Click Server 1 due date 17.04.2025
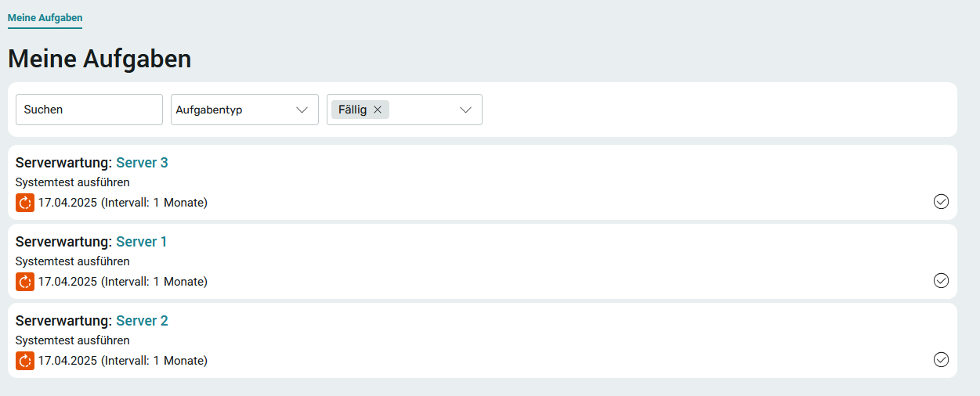Viewport: 980px width, 396px height. [x=67, y=282]
